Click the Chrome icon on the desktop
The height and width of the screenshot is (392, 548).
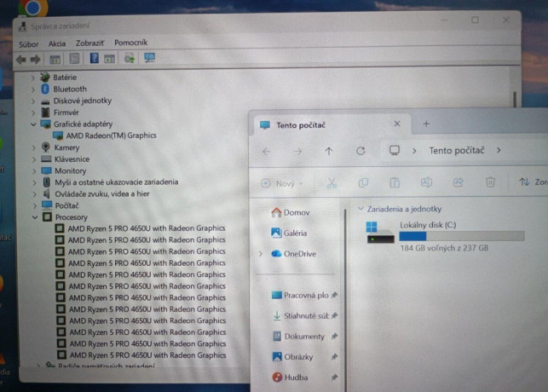point(33,8)
